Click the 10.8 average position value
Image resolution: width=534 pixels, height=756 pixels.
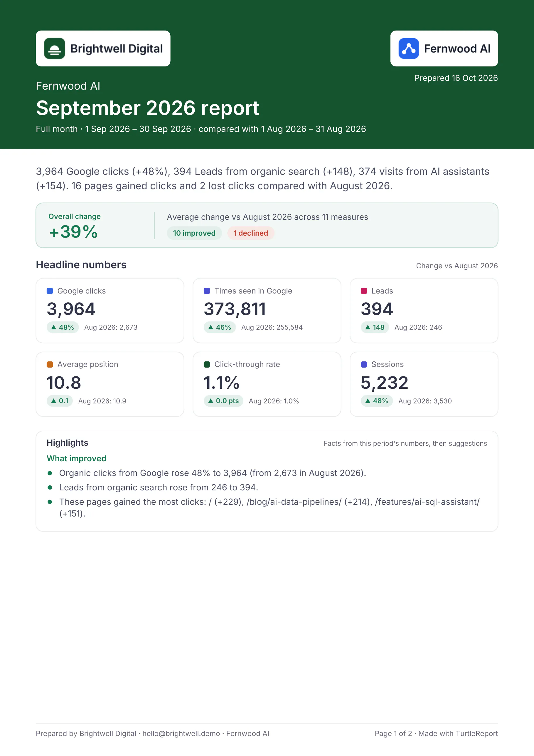tap(64, 383)
